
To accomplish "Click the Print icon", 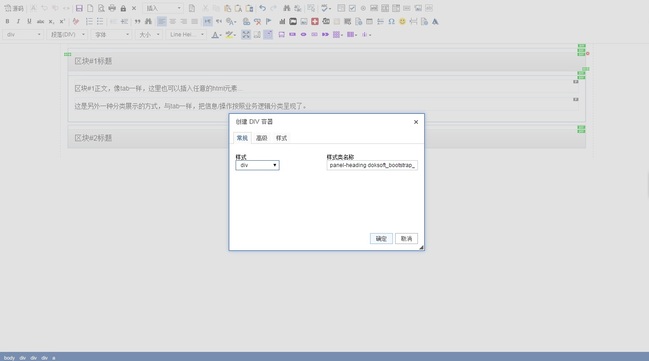I will click(112, 8).
